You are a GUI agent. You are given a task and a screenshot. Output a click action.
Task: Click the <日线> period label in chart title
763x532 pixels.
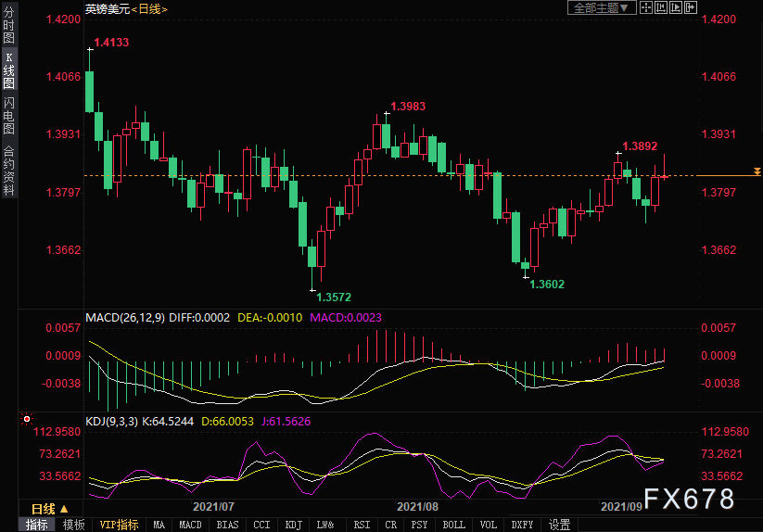pyautogui.click(x=150, y=8)
